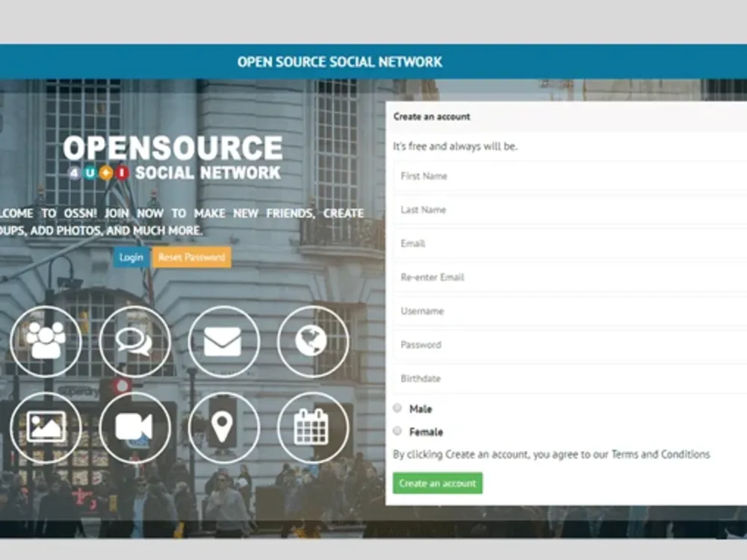The width and height of the screenshot is (747, 560).
Task: Click the globe circle icon
Action: (x=313, y=341)
